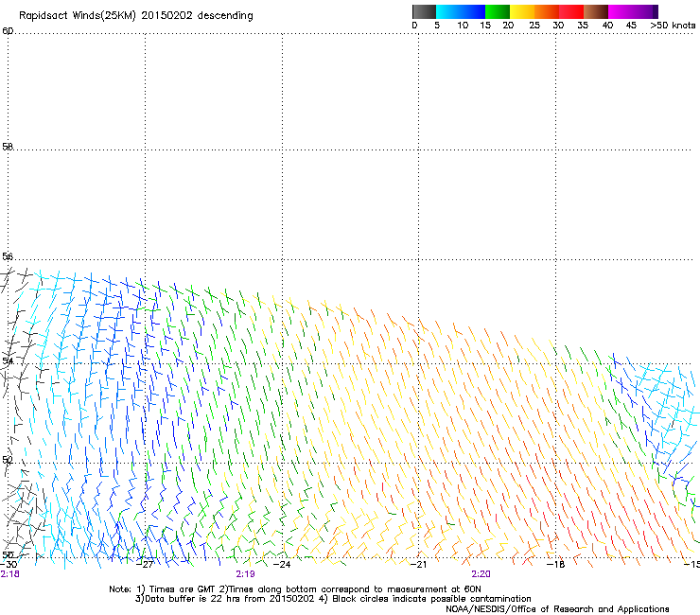Click the '25' legend scale value
The width and height of the screenshot is (700, 615).
pyautogui.click(x=534, y=25)
